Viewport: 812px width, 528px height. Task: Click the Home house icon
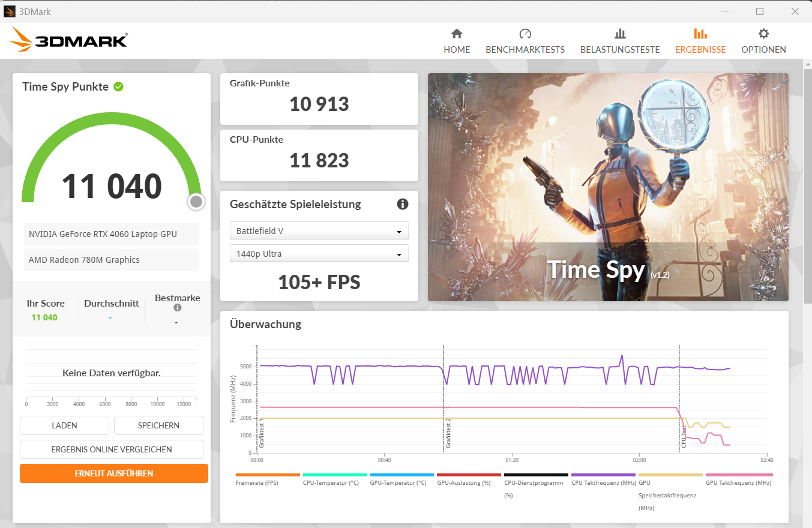[457, 34]
